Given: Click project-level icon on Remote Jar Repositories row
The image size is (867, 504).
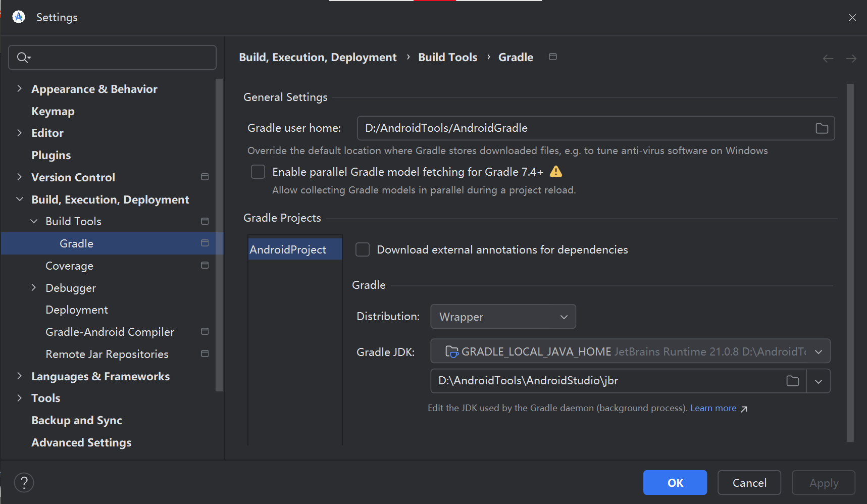Looking at the screenshot, I should (x=205, y=354).
